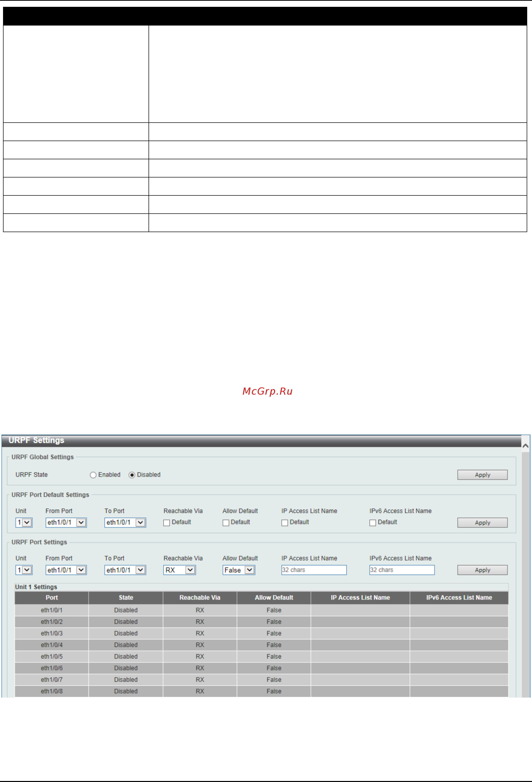Click the scrollbar up arrow

[x=526, y=446]
